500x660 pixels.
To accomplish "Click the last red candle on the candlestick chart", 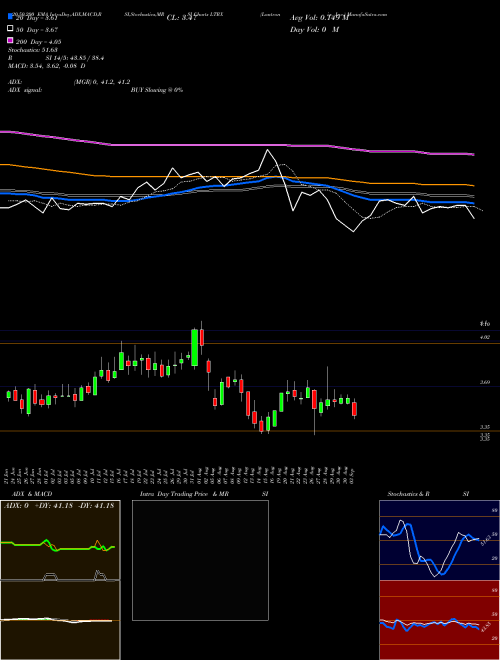I will [x=354, y=409].
